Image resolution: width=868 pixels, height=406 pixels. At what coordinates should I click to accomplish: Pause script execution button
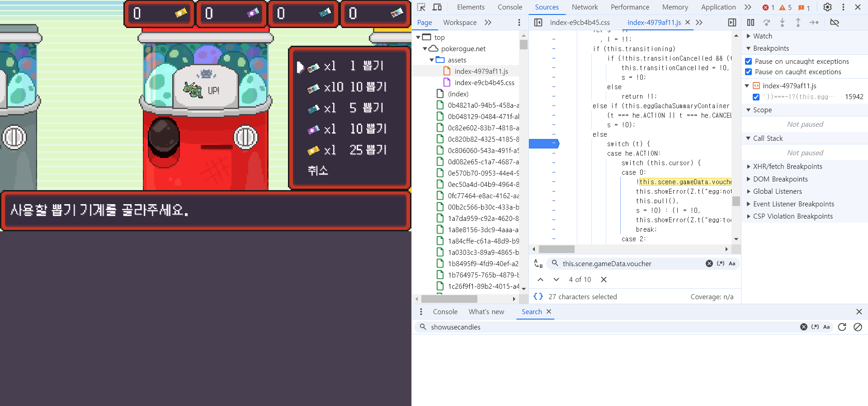point(750,23)
